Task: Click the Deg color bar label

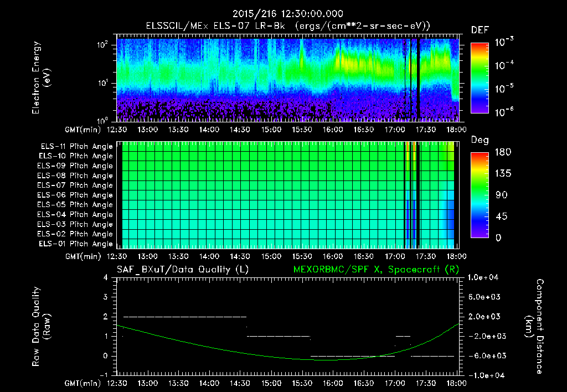Action: tap(480, 140)
